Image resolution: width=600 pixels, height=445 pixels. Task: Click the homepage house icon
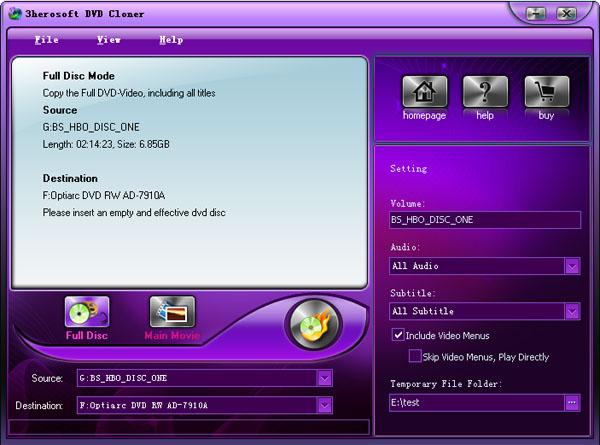424,91
